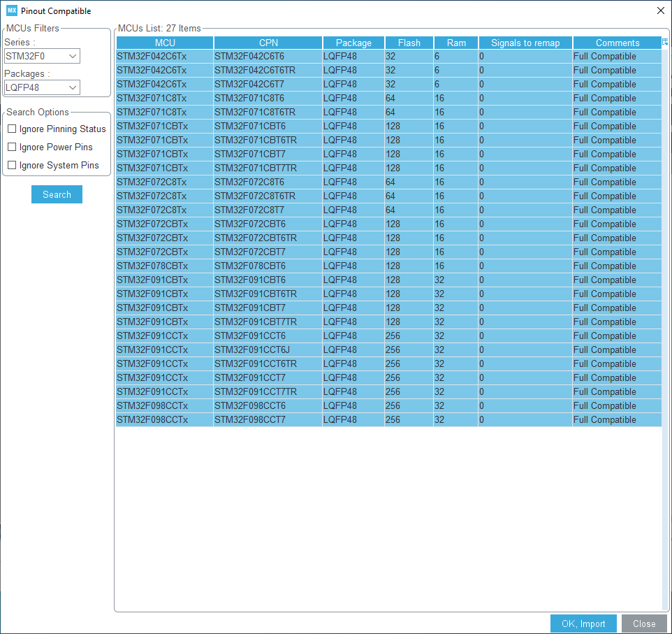
Task: Select row with CPN STM32F091CCT6
Action: tap(388, 336)
